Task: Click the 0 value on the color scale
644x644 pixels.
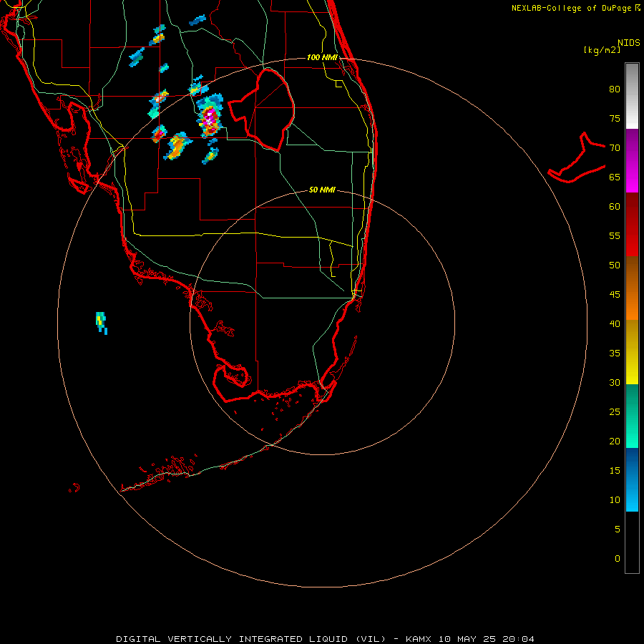Action: tap(618, 559)
